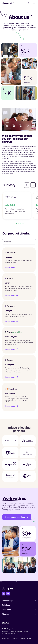Screen dimensions: 38x644
Task: Open the search icon in header
Action: (29, 3)
